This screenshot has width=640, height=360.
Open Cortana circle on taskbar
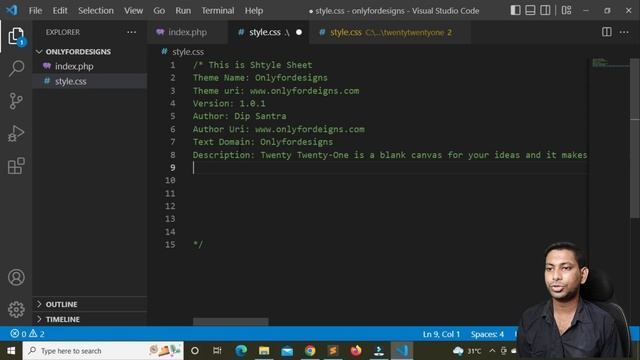(x=195, y=351)
